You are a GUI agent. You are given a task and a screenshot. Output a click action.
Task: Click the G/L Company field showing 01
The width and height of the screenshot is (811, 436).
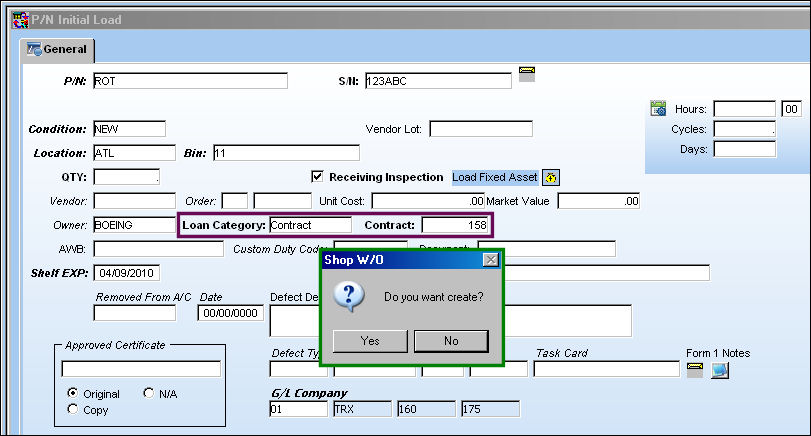(298, 409)
